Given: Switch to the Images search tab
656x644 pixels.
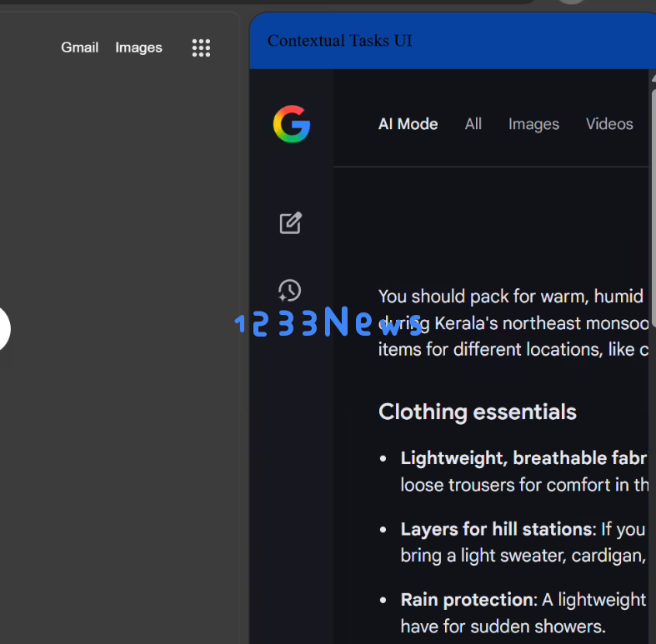Looking at the screenshot, I should [533, 124].
